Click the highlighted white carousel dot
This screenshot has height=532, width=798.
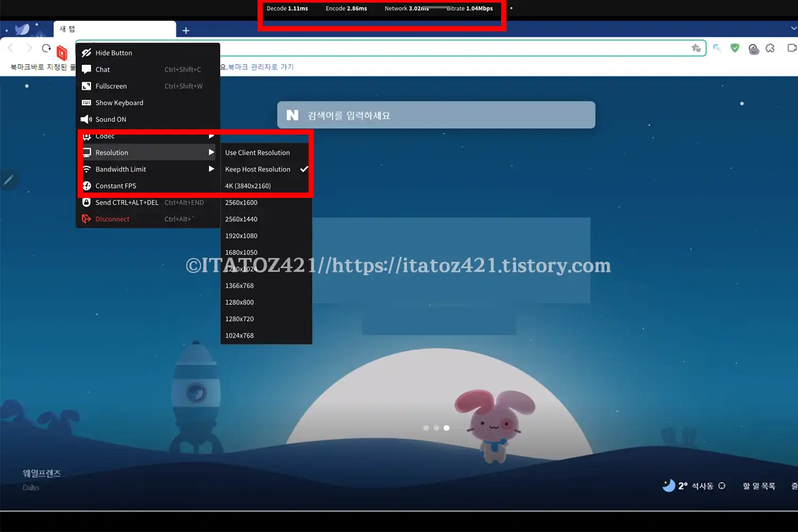(446, 428)
